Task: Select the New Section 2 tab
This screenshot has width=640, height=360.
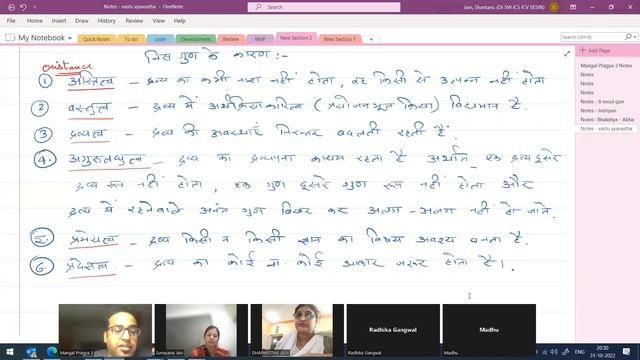Action: [x=296, y=38]
